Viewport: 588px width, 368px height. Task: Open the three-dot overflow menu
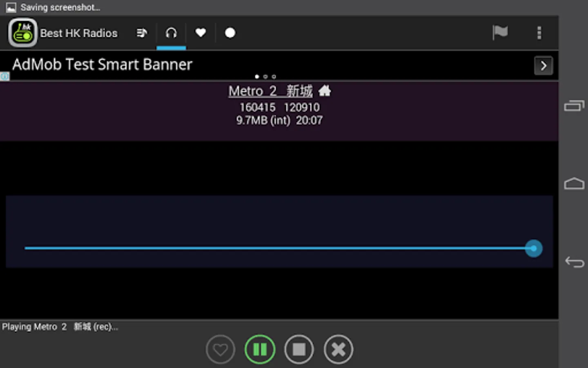click(539, 33)
